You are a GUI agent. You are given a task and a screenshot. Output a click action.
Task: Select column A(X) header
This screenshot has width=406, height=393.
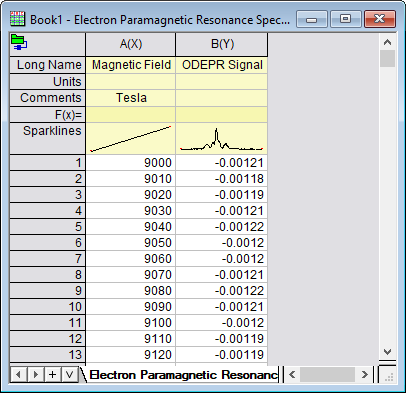[x=131, y=44]
